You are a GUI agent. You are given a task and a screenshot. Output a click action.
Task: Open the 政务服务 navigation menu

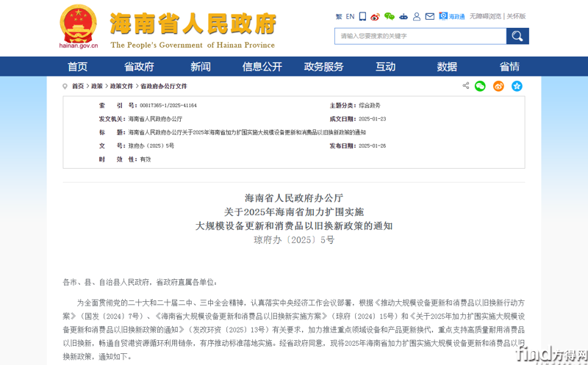point(323,67)
